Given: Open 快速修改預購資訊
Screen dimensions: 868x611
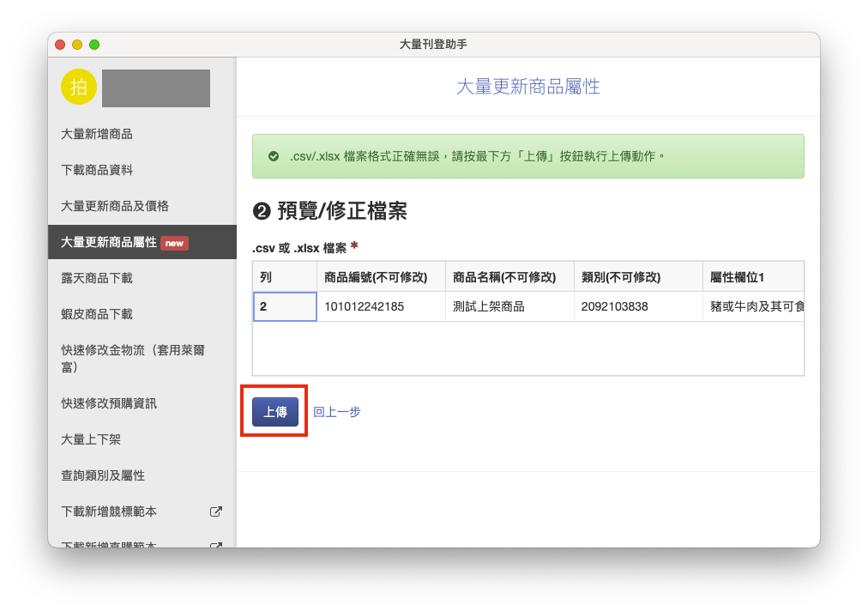Looking at the screenshot, I should (109, 403).
